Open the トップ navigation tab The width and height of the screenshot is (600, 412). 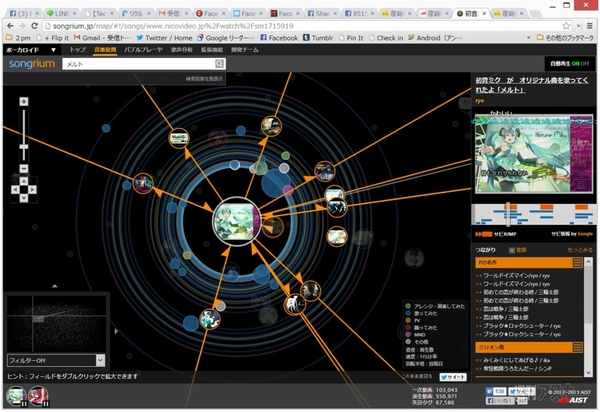pyautogui.click(x=78, y=50)
